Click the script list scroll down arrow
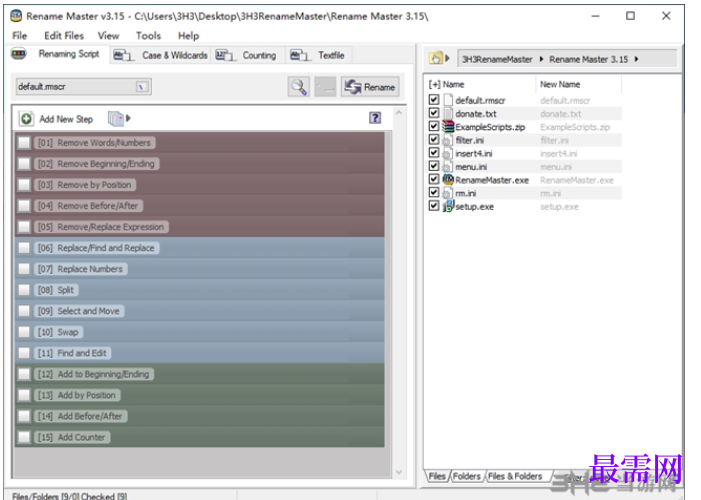Image resolution: width=701 pixels, height=500 pixels. click(x=399, y=472)
